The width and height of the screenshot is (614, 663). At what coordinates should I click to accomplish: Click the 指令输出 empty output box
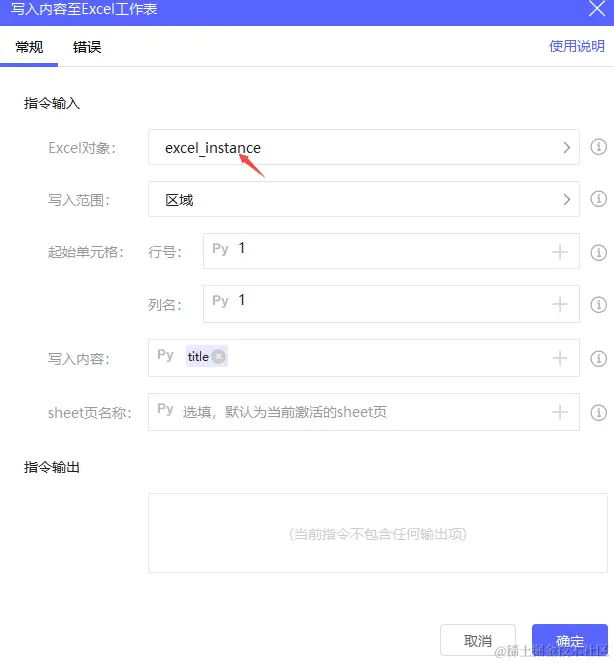coord(378,533)
